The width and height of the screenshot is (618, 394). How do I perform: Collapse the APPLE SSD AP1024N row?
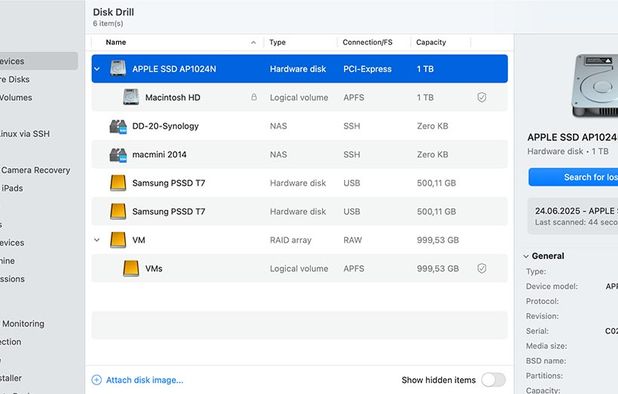pos(97,69)
